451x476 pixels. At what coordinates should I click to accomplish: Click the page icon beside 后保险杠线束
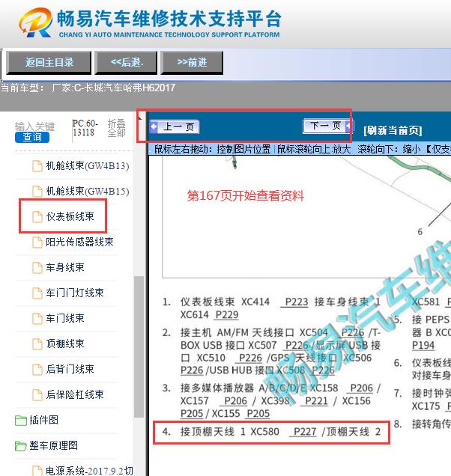point(37,395)
